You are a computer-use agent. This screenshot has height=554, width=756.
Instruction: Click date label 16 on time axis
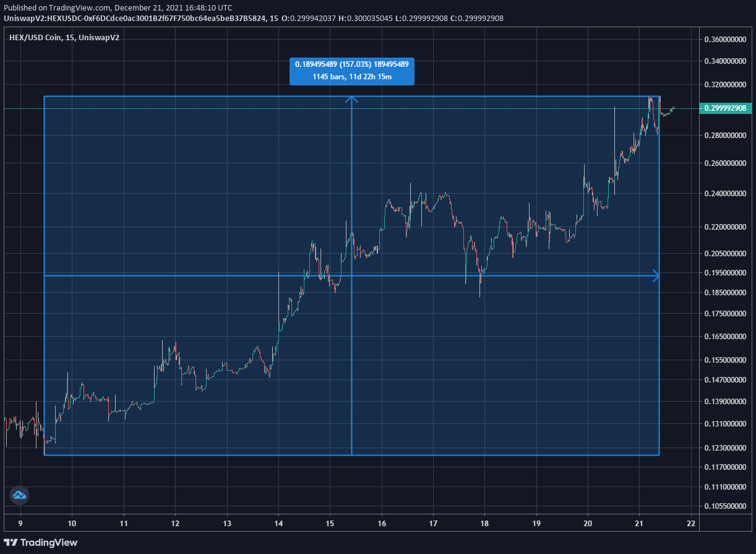pyautogui.click(x=382, y=523)
